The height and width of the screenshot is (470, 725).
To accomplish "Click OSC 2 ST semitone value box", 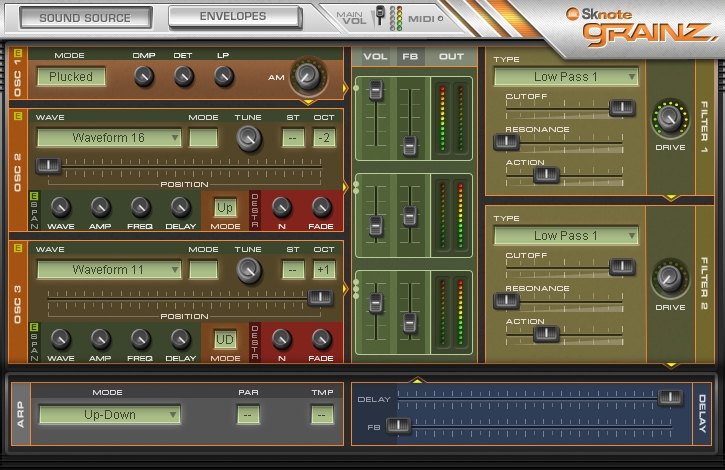I will pos(293,138).
